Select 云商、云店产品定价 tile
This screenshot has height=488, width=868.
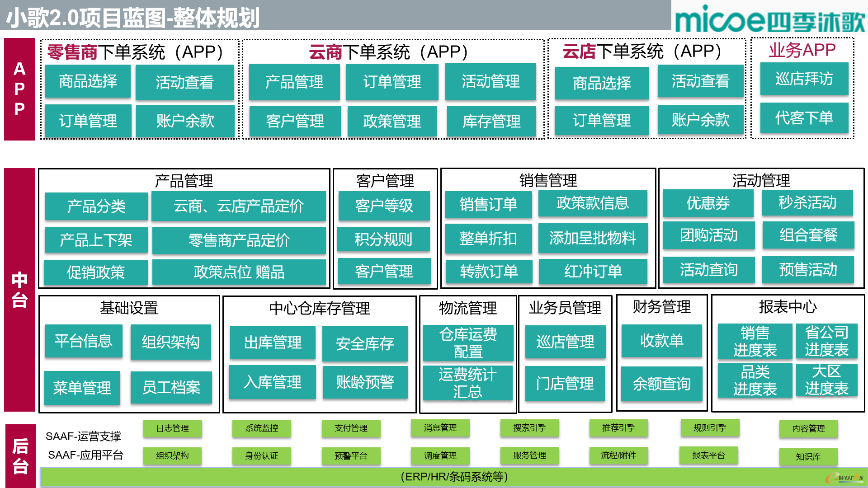coord(239,206)
